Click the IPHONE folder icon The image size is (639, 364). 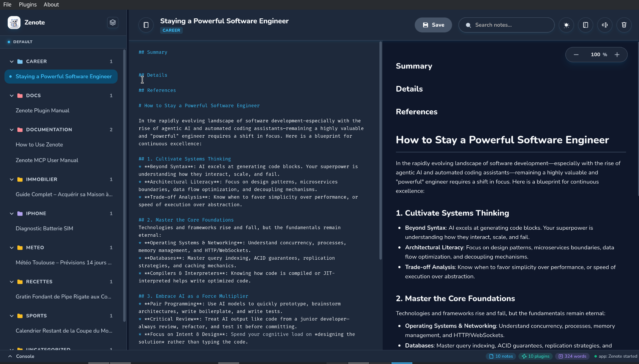click(20, 214)
